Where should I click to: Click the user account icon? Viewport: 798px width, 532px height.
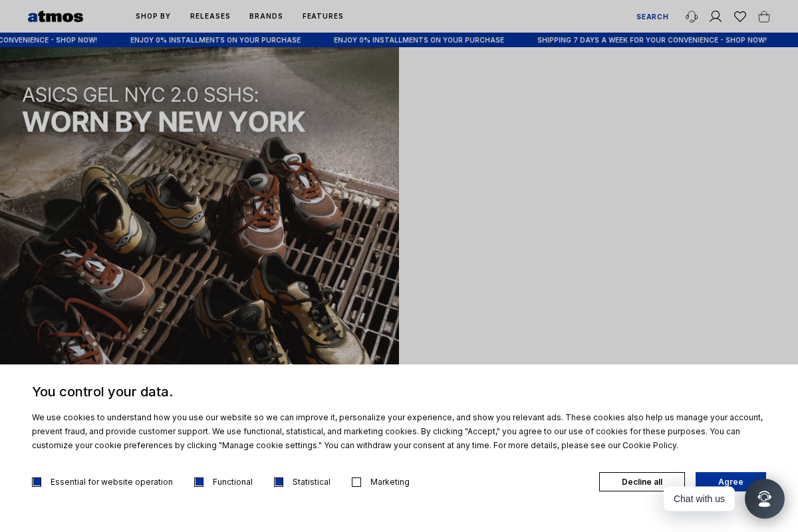(716, 17)
